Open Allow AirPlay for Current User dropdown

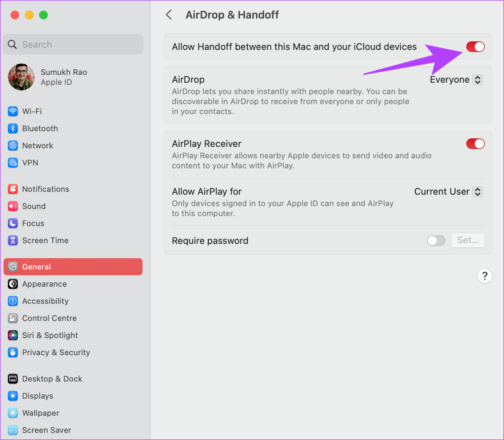(x=449, y=192)
